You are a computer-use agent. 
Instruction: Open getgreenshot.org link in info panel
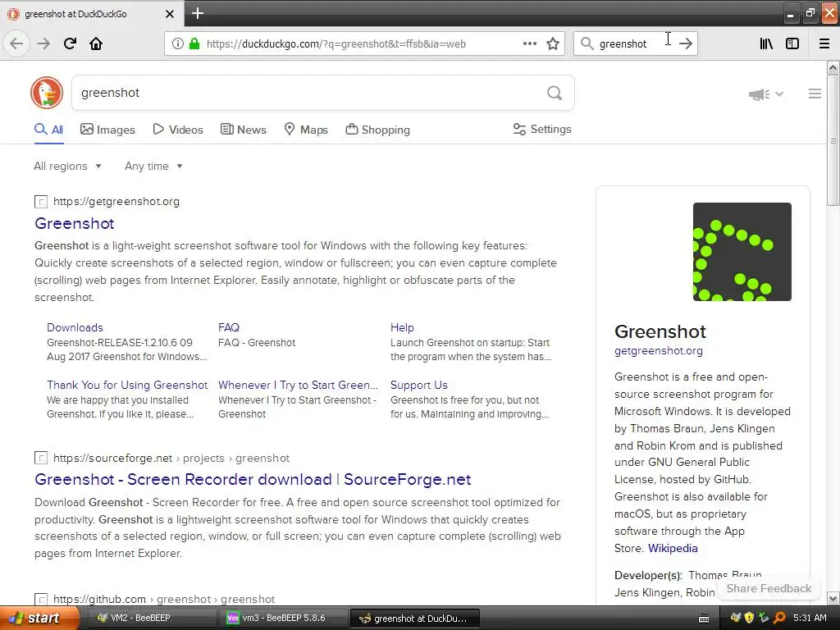pos(659,351)
